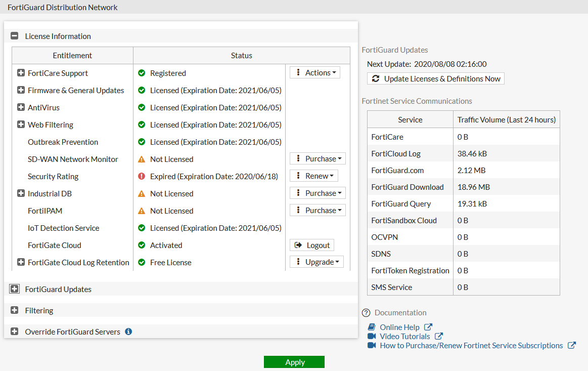Click the refresh icon on Update Licenses & Definitions Now

point(376,78)
